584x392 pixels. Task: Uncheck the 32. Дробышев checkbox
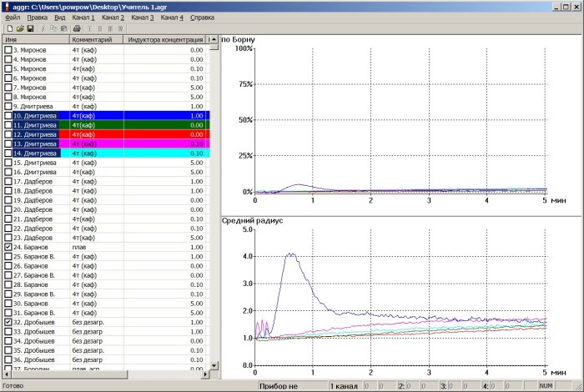tap(8, 321)
